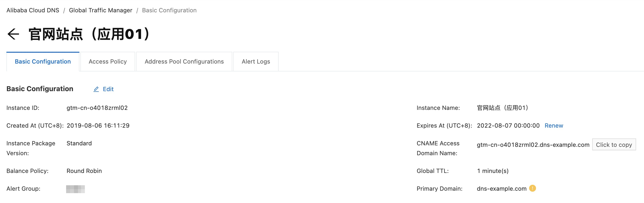Click the Instance ID label

23,108
